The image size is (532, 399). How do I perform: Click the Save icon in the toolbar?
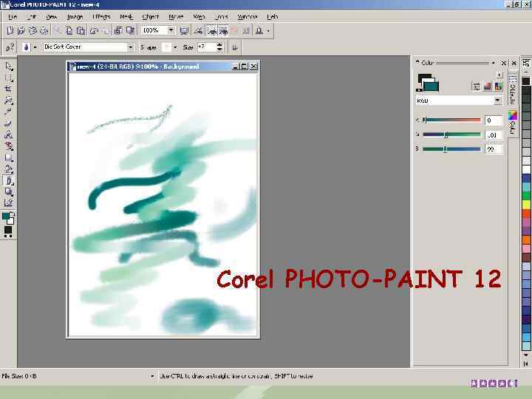[33, 31]
